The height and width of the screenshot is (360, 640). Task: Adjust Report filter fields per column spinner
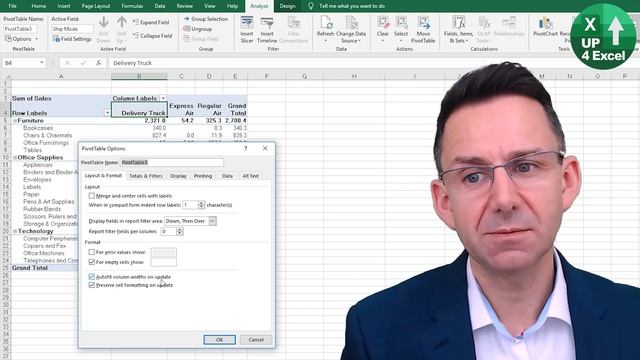coord(180,231)
